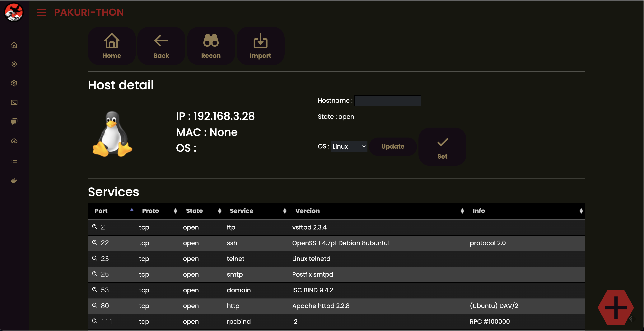Open the sidebar Docker whale icon
Image resolution: width=644 pixels, height=331 pixels.
14,180
